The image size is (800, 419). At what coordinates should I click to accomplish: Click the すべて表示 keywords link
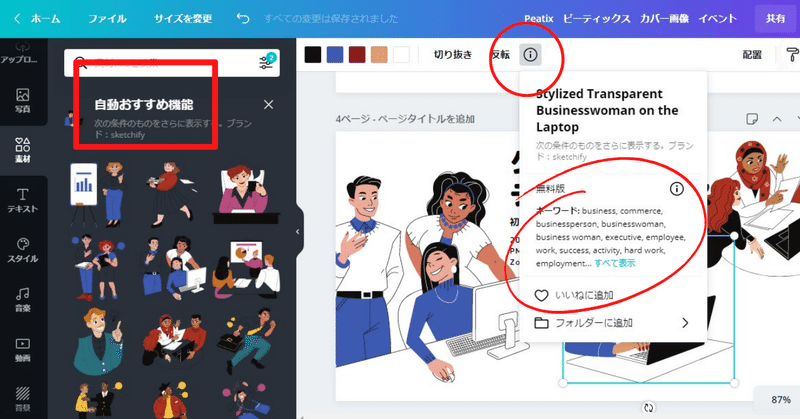pyautogui.click(x=615, y=263)
